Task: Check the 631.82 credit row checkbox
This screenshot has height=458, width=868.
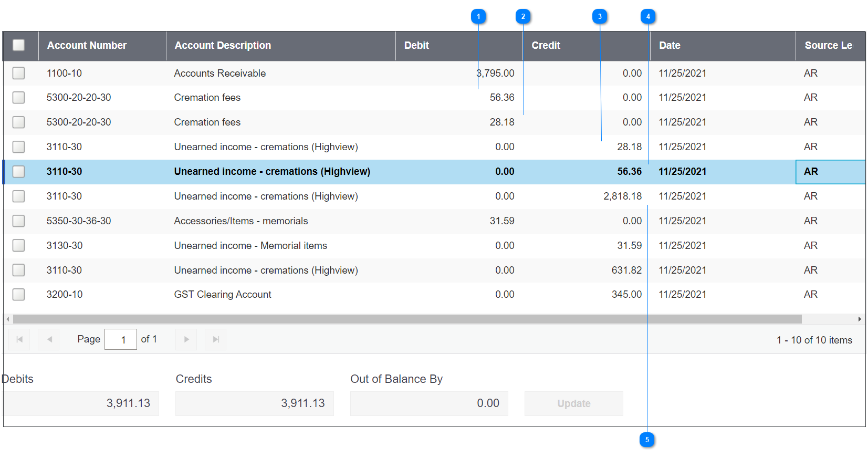Action: coord(18,270)
